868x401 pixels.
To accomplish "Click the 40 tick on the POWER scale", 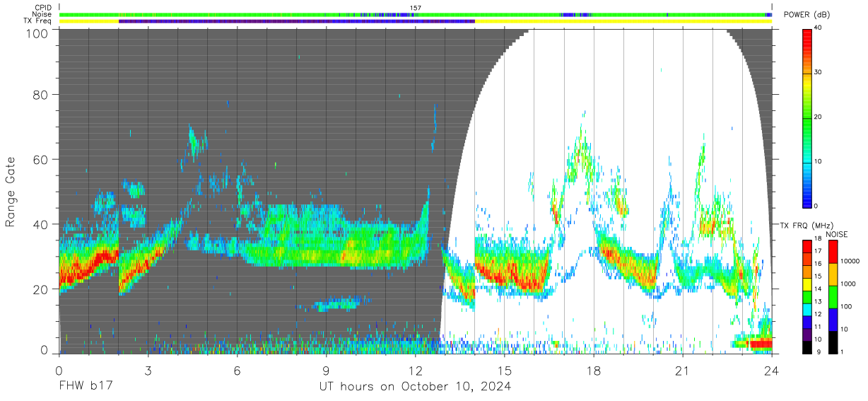I will coord(819,28).
